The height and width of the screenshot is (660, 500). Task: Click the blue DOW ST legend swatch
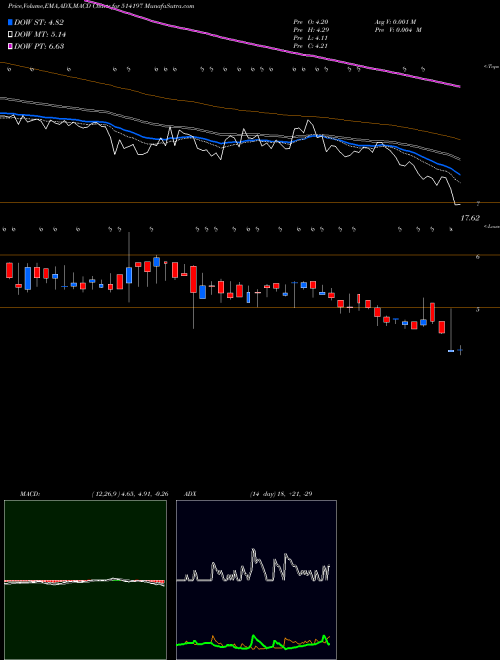coord(11,23)
